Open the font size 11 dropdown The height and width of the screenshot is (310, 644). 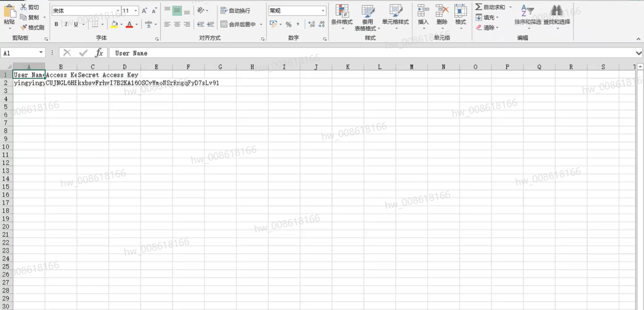[136, 11]
